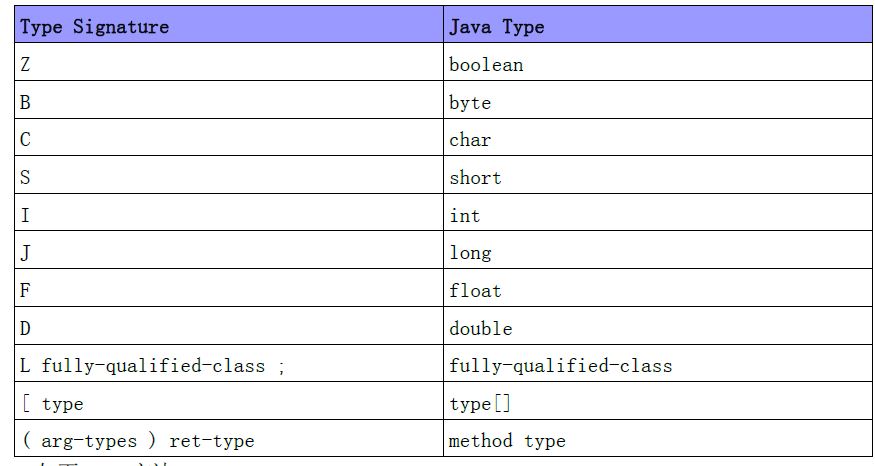Click the byte type cell

pyautogui.click(x=470, y=103)
